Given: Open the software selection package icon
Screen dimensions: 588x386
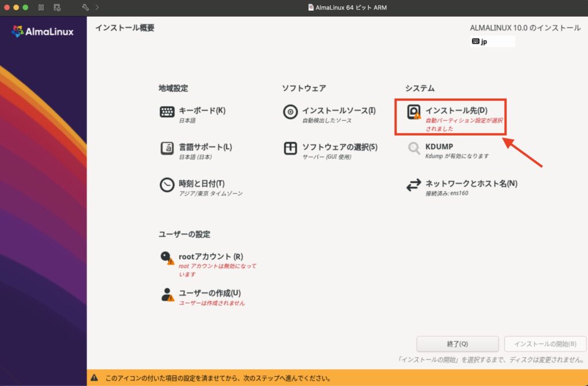Looking at the screenshot, I should 290,148.
